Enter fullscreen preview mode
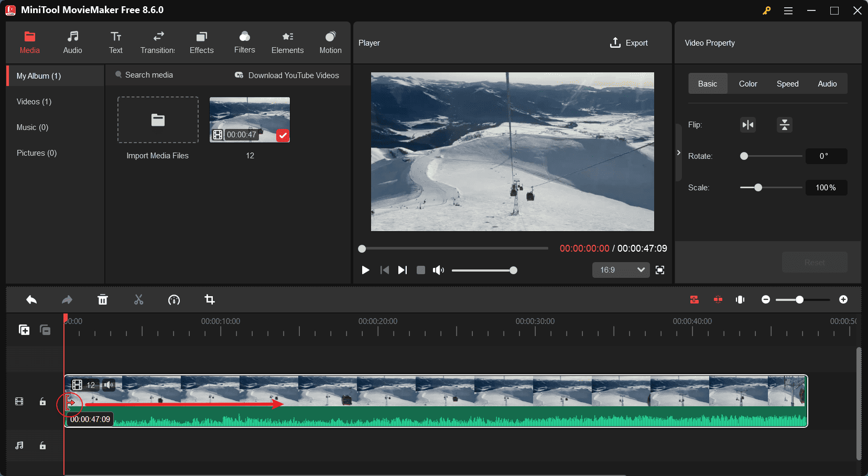 tap(660, 270)
